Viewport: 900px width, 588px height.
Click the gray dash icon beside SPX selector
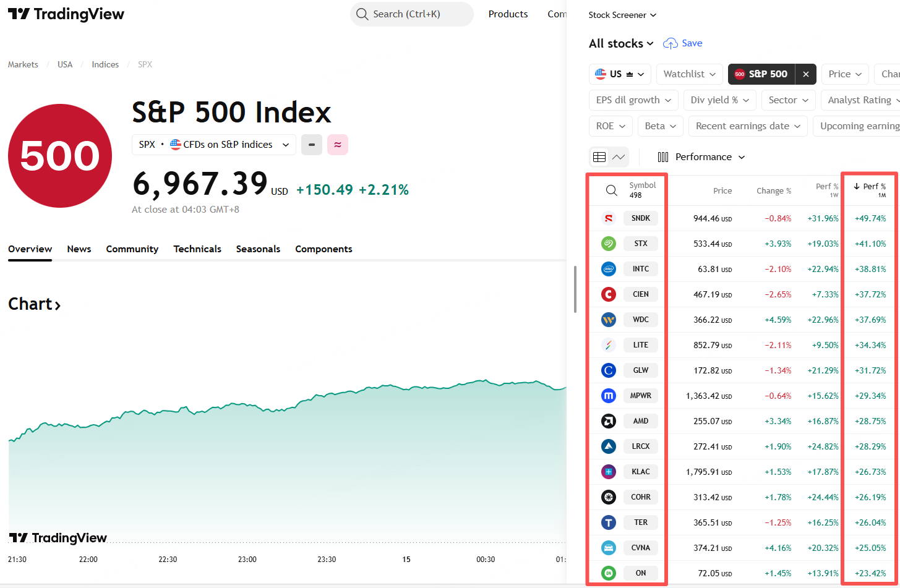tap(312, 145)
